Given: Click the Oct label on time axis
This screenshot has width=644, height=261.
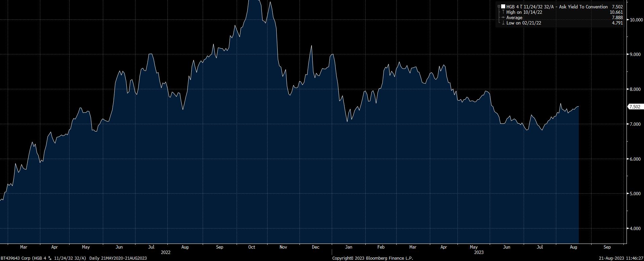Looking at the screenshot, I should pyautogui.click(x=252, y=247).
